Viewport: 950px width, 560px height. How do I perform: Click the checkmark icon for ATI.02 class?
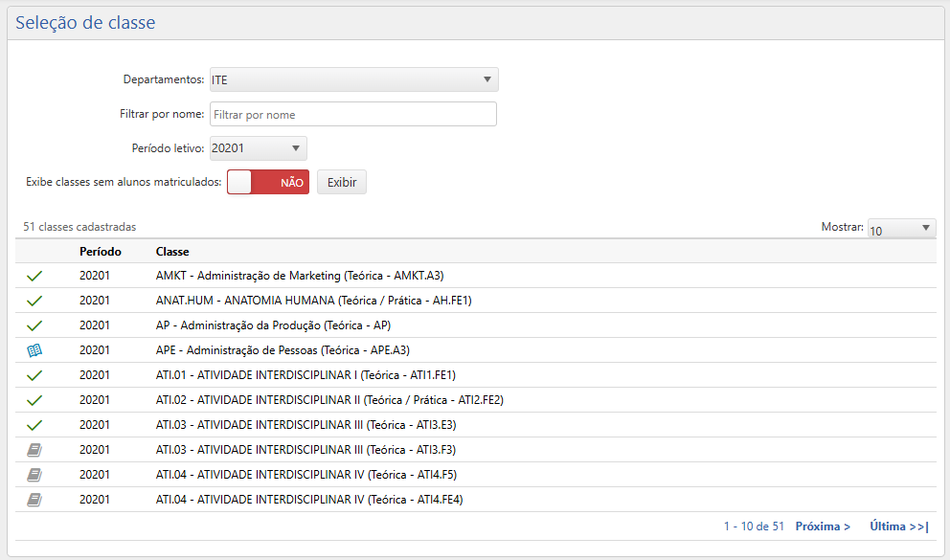tap(35, 400)
